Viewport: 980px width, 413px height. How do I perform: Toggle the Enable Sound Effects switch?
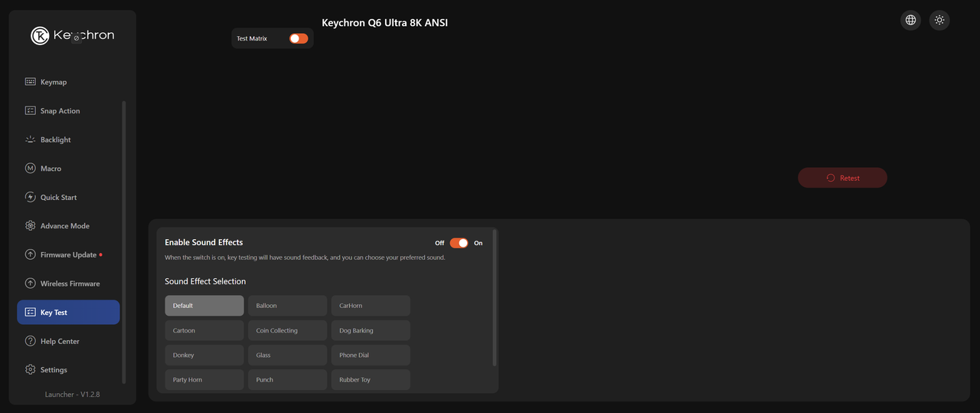click(459, 243)
